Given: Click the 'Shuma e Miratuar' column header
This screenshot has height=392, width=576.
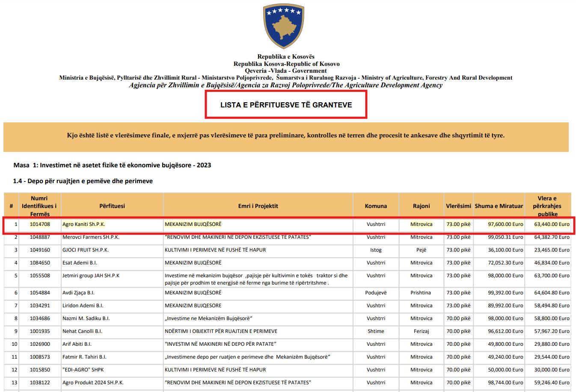Looking at the screenshot, I should tap(499, 206).
